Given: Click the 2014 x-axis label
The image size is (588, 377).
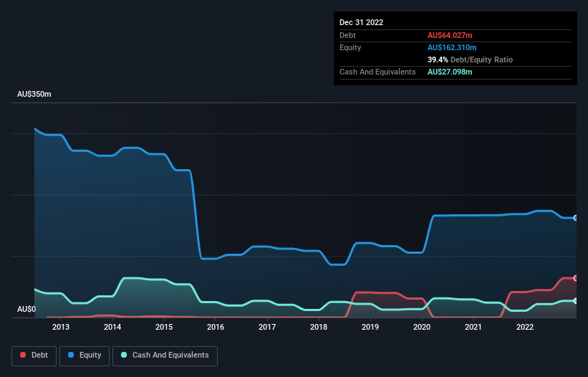Looking at the screenshot, I should point(112,327).
